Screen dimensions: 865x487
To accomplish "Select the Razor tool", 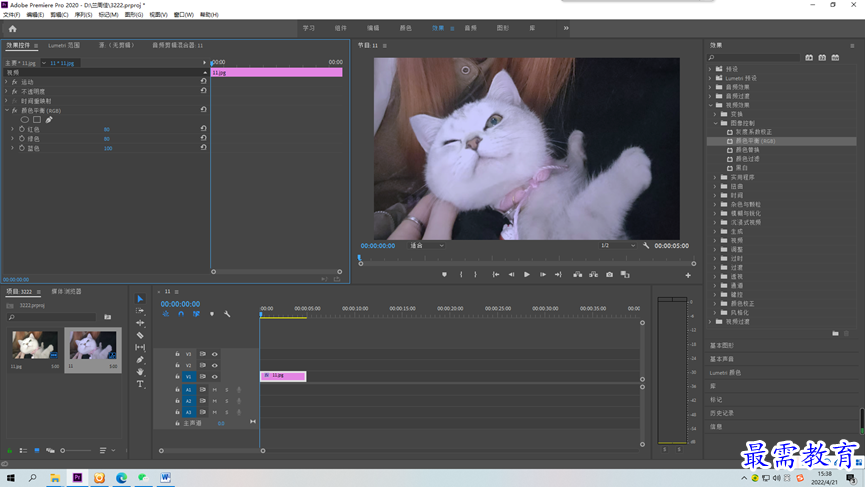I will point(140,335).
